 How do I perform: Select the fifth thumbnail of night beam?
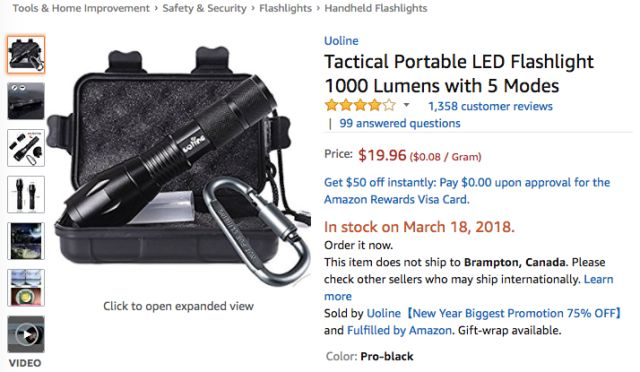[26, 241]
